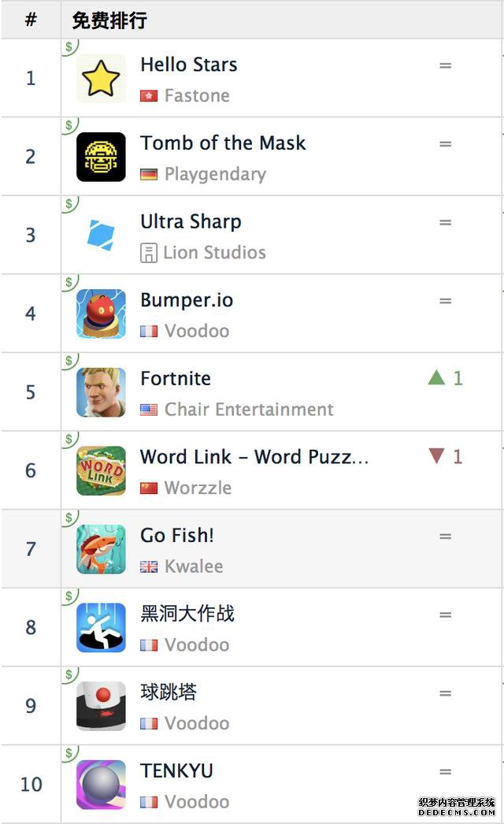This screenshot has width=504, height=824.
Task: Click the 黑洞大作战 app icon
Action: pos(101,628)
